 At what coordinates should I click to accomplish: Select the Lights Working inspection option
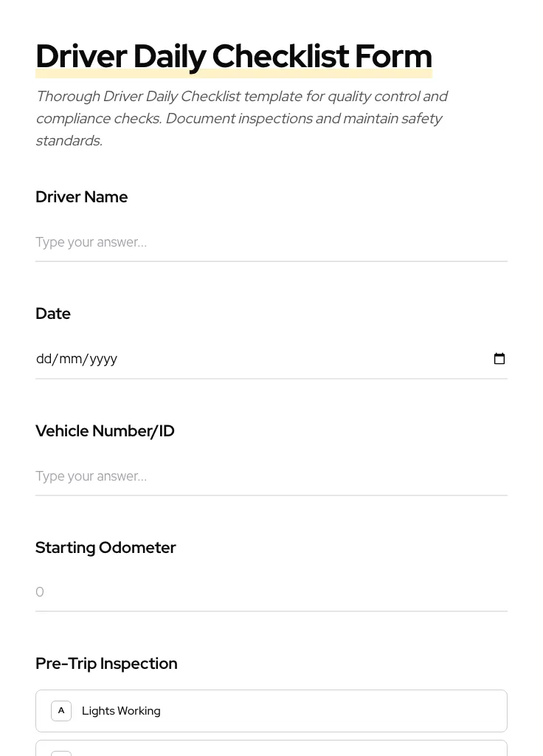[x=271, y=710]
